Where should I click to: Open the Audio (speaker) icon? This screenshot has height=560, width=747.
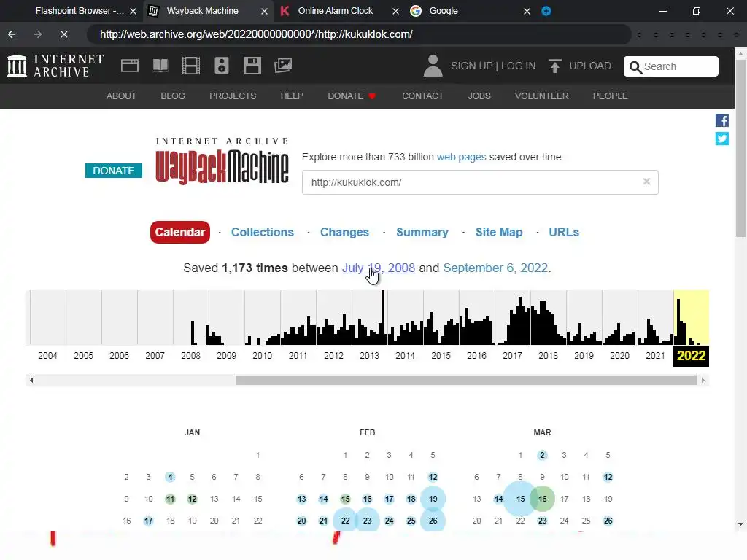click(x=222, y=66)
